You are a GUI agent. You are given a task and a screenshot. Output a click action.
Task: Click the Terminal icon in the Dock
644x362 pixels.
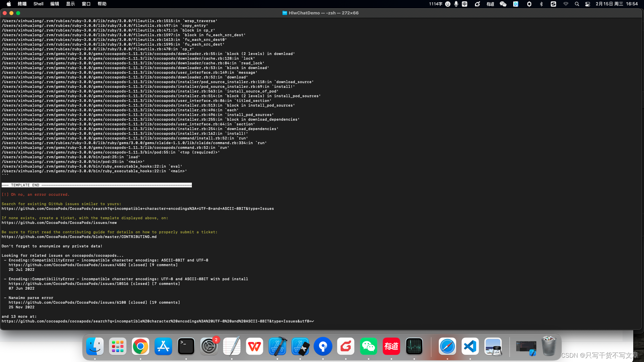[186, 346]
